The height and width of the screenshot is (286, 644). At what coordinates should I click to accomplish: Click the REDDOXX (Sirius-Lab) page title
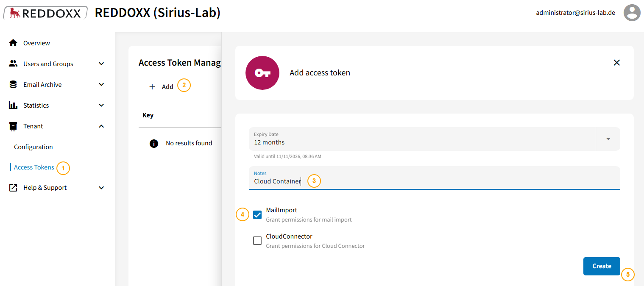[x=158, y=13]
